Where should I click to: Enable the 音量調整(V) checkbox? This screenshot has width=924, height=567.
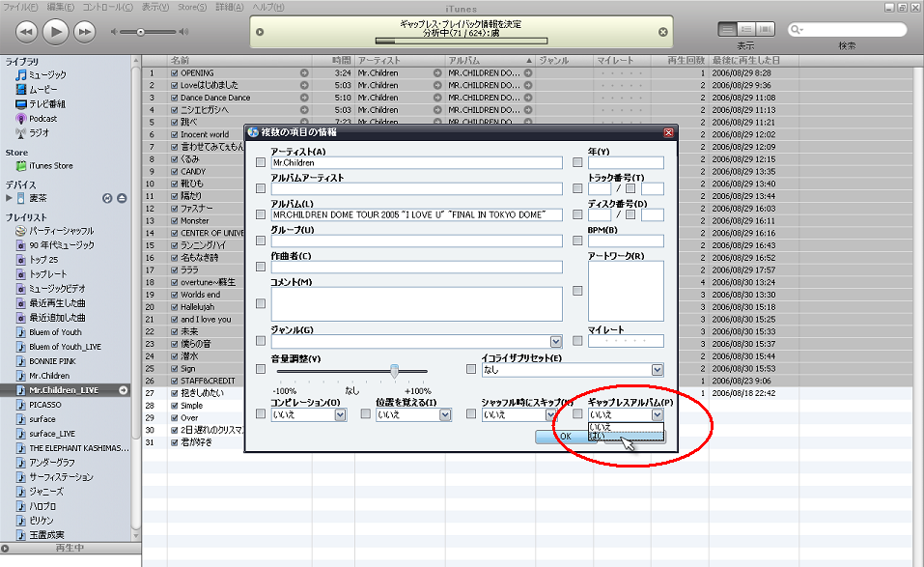[x=261, y=369]
